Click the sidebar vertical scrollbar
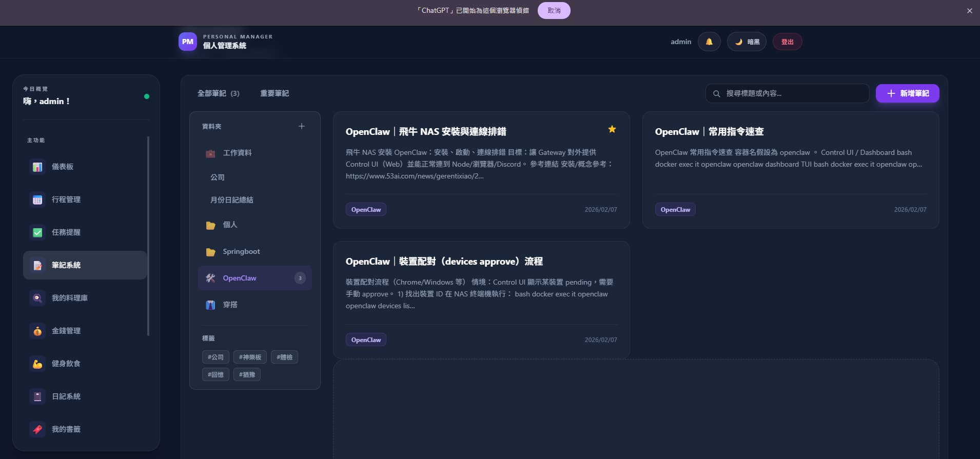Viewport: 980px width, 459px height. point(148,236)
